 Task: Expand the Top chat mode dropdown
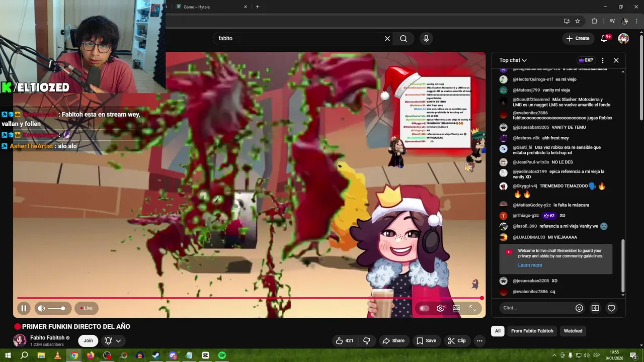(513, 60)
